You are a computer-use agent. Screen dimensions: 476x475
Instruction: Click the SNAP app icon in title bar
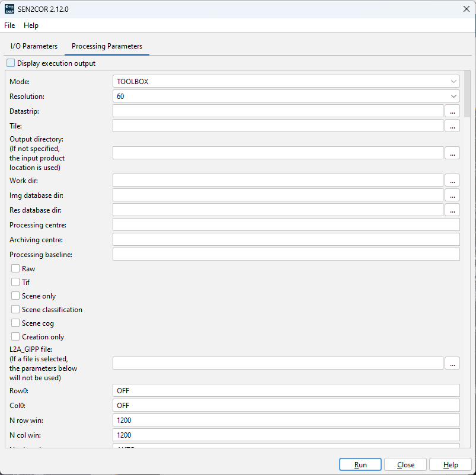pyautogui.click(x=9, y=9)
